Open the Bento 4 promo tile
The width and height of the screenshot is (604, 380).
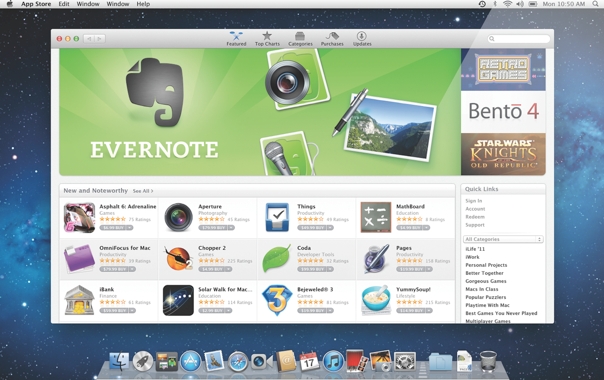click(503, 112)
